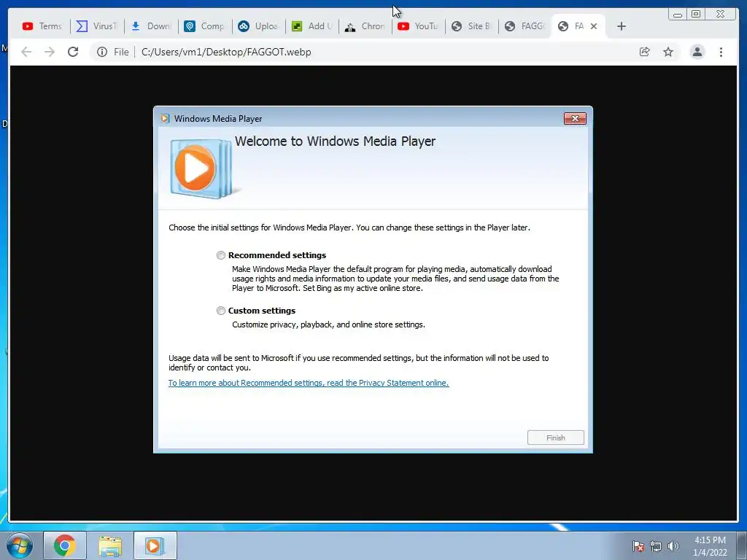Click the Chrome taskbar icon
The image size is (747, 560).
point(65,545)
